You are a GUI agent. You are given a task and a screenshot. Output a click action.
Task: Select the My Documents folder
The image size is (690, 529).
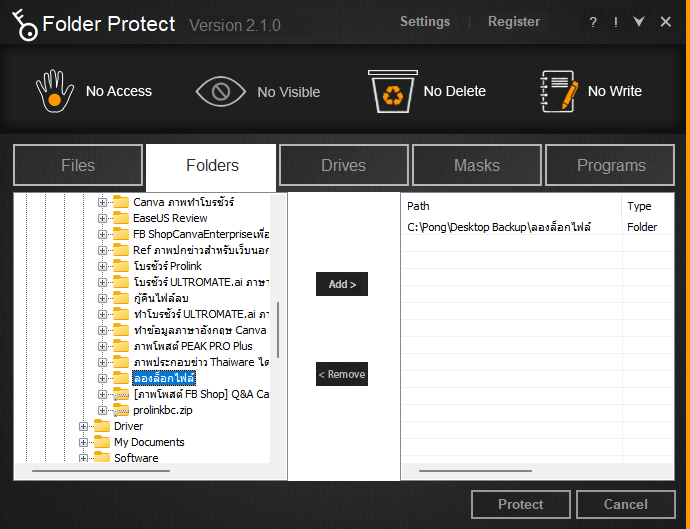pyautogui.click(x=149, y=442)
